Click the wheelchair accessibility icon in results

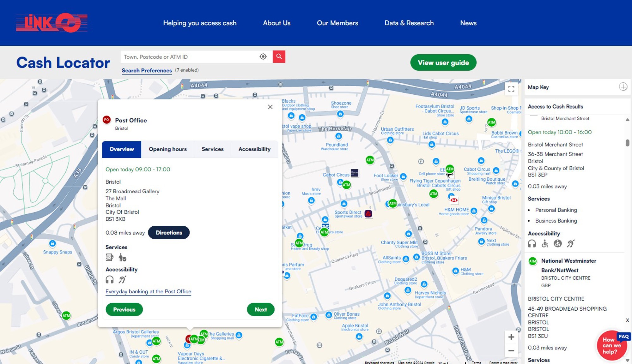[544, 243]
